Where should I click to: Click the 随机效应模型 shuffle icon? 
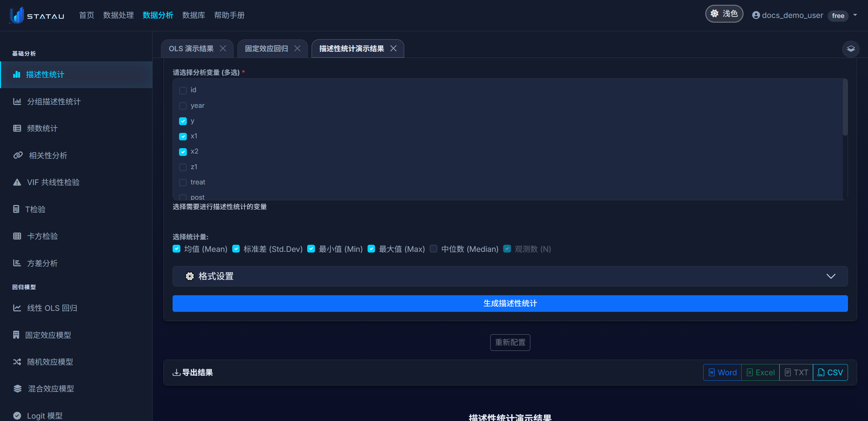tap(17, 362)
